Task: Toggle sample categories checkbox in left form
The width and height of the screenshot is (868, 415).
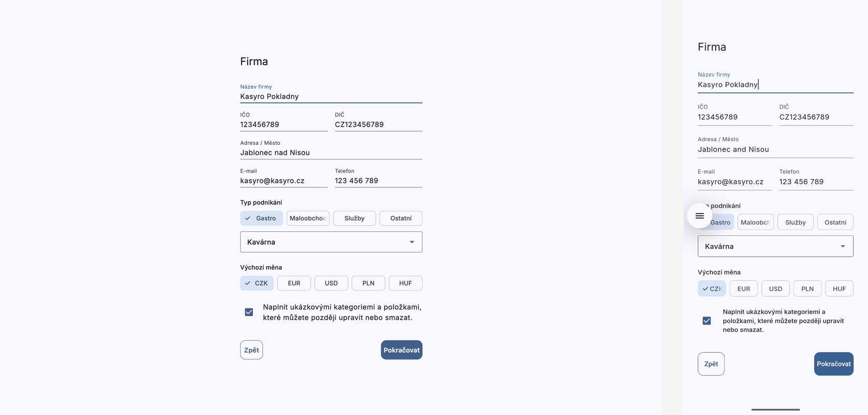Action: click(249, 312)
